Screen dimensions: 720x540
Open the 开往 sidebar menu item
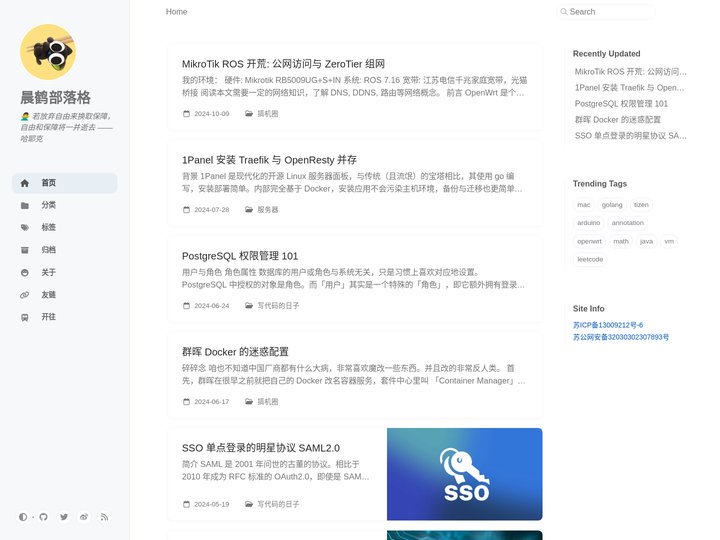65,317
